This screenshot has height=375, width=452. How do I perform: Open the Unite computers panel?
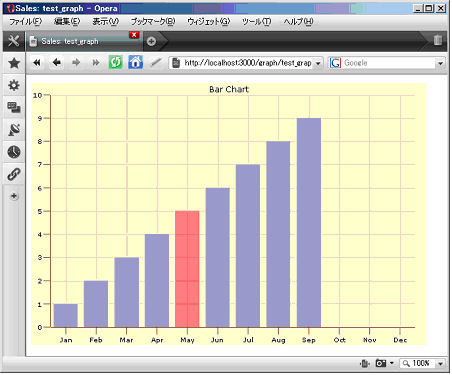pos(14,107)
